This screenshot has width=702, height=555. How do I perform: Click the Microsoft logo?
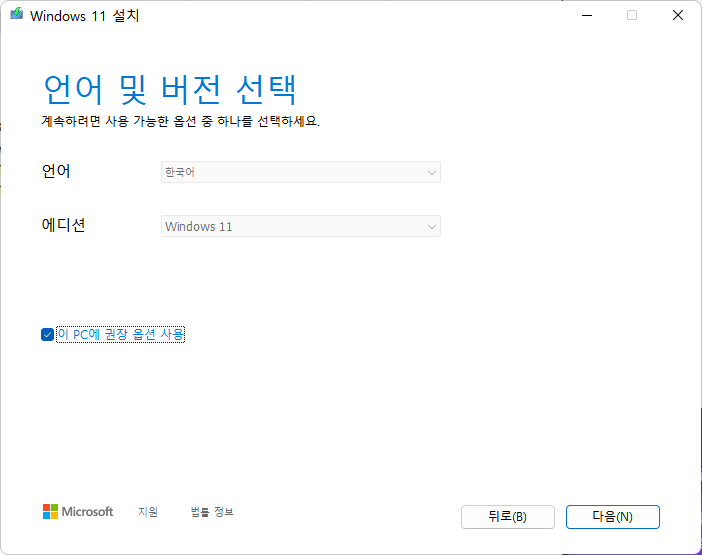pyautogui.click(x=78, y=512)
